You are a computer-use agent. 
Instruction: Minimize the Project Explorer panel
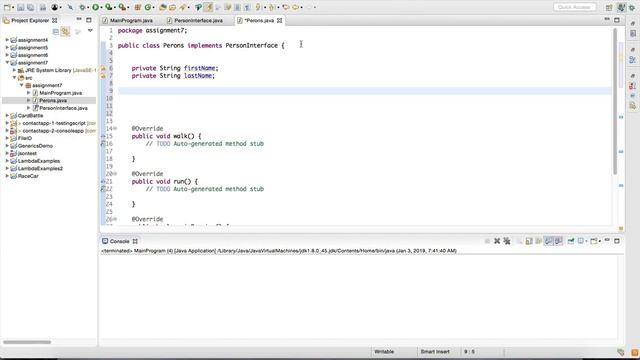[x=79, y=20]
